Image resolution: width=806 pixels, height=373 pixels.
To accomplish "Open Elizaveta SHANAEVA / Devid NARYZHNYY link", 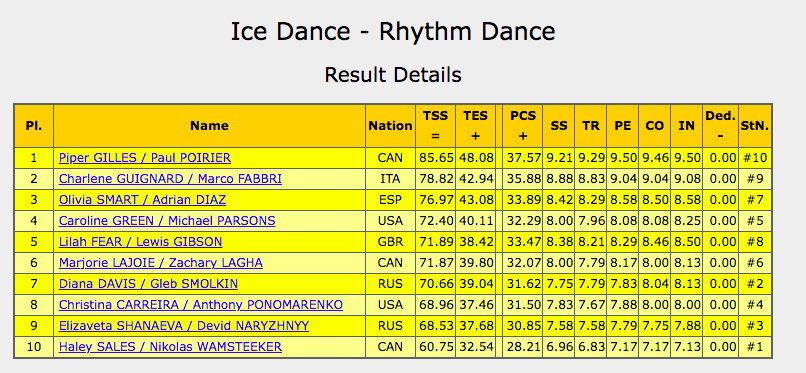I will click(184, 326).
